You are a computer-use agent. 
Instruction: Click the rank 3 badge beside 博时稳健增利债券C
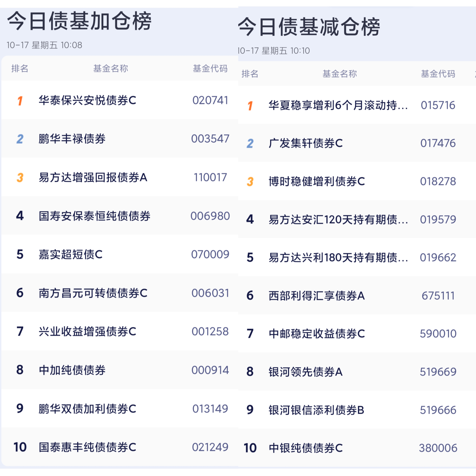250,182
